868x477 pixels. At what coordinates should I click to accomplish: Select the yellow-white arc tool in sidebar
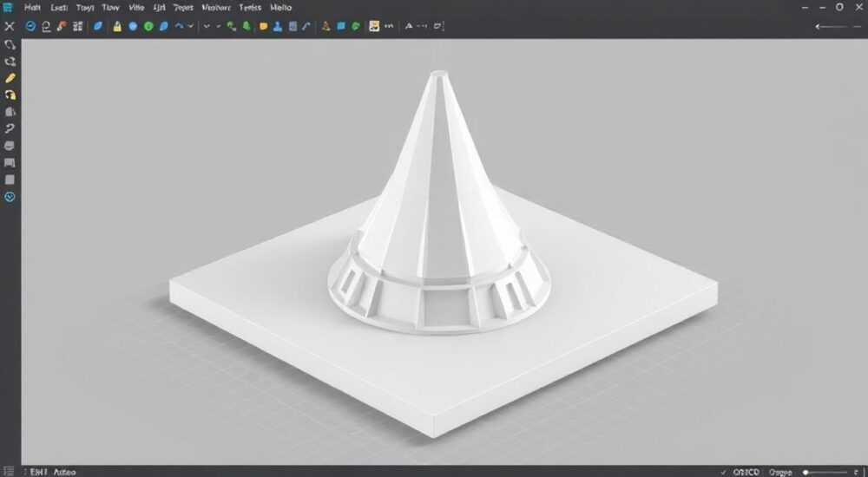pos(10,95)
